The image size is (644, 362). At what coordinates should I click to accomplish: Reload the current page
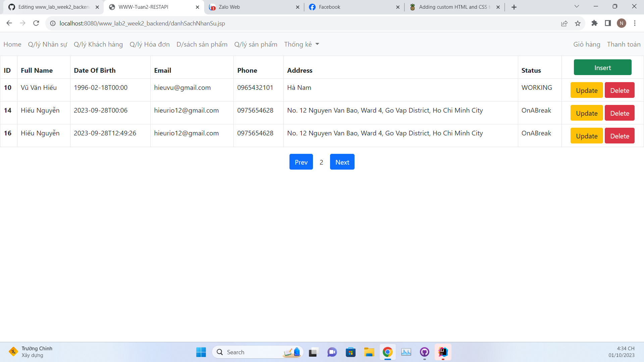click(36, 23)
